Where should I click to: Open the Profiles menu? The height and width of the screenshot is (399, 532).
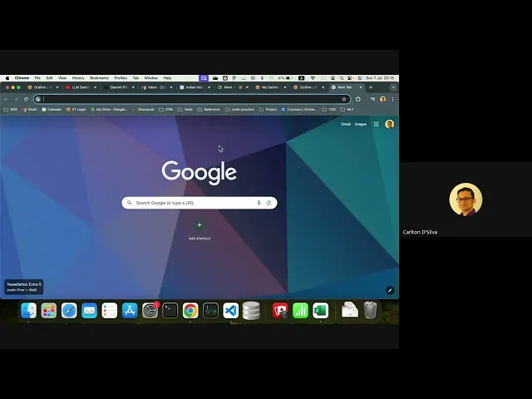[x=121, y=78]
